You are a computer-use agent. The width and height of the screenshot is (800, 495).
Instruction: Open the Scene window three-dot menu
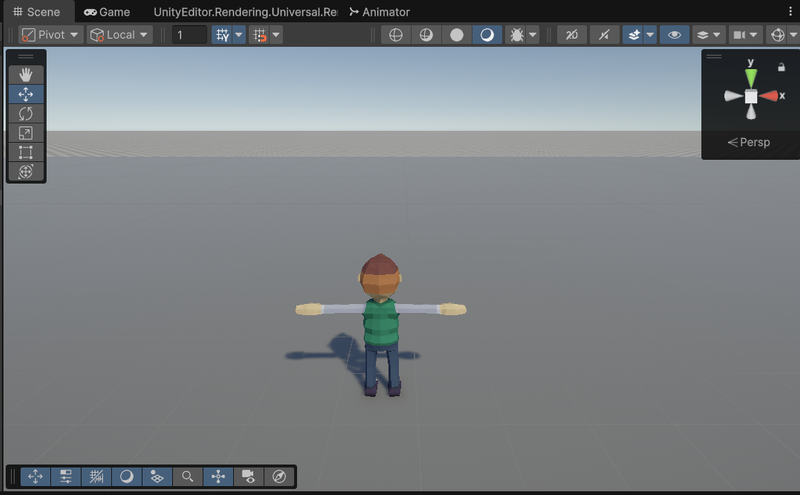click(790, 11)
